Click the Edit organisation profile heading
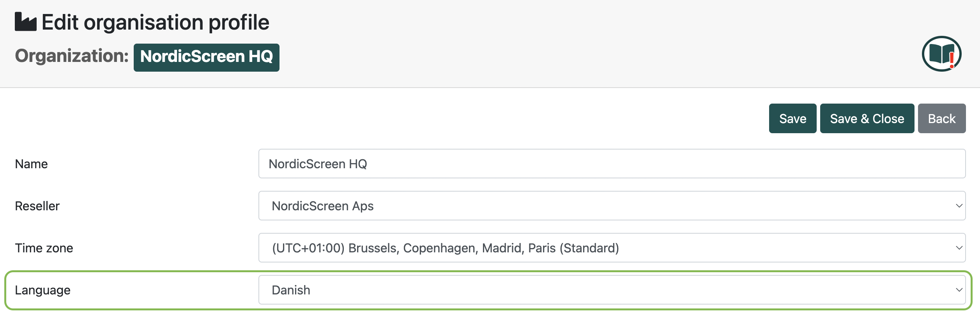The width and height of the screenshot is (980, 317). point(155,22)
